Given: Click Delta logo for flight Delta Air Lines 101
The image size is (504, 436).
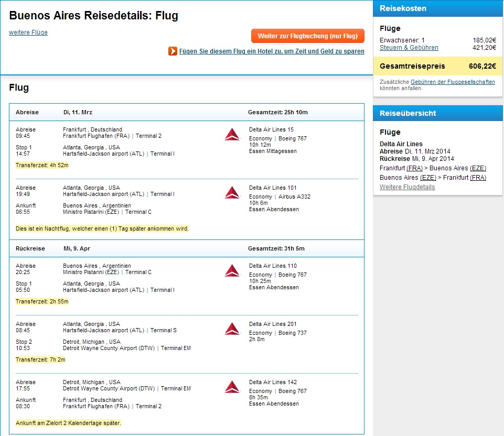Looking at the screenshot, I should click(x=232, y=192).
